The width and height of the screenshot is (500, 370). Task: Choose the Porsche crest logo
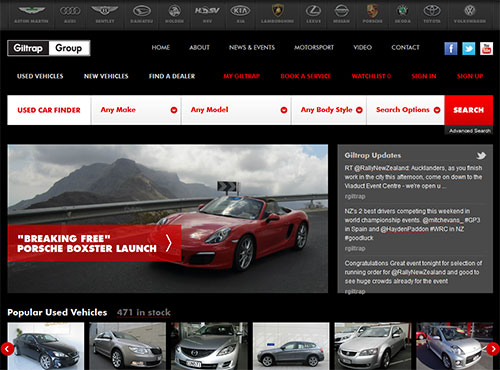tap(373, 14)
